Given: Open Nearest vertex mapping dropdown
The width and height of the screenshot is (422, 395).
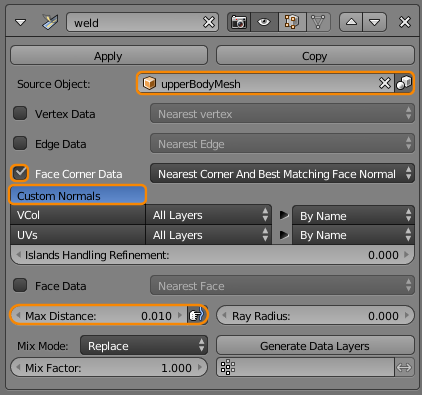Looking at the screenshot, I should pyautogui.click(x=282, y=114).
